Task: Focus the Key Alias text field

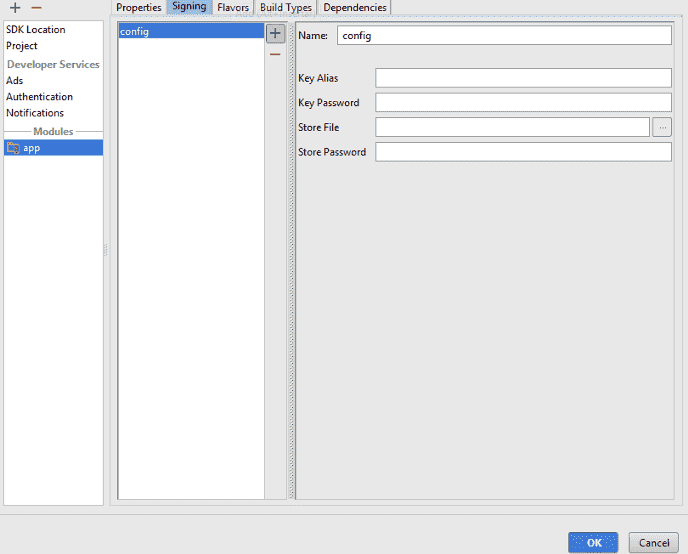Action: click(x=523, y=78)
